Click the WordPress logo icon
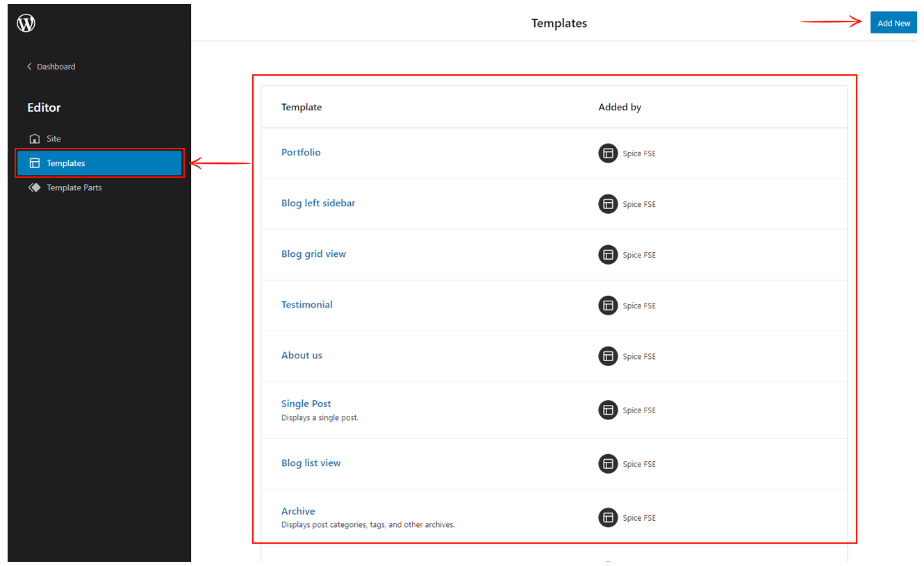Viewport: 924px width, 566px height. [26, 23]
